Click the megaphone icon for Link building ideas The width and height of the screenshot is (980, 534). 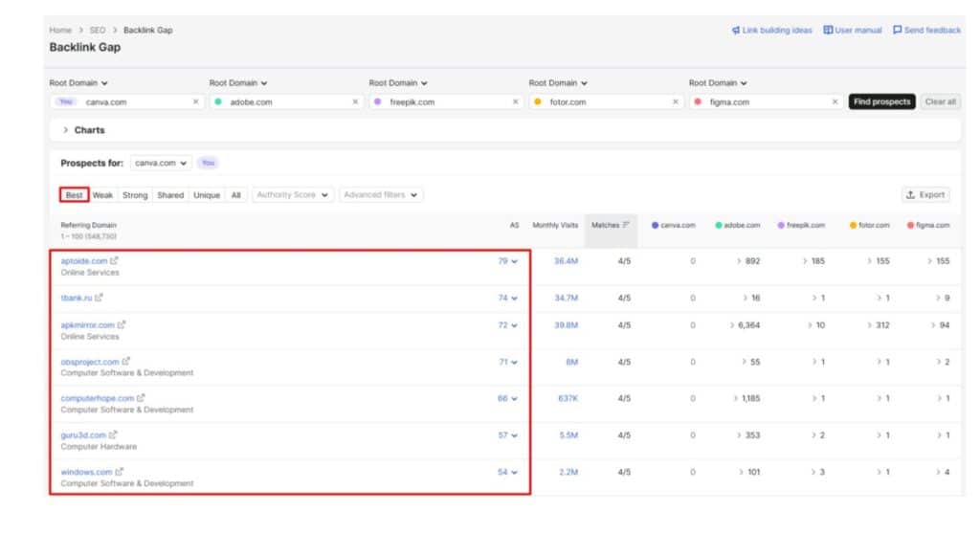click(x=736, y=30)
